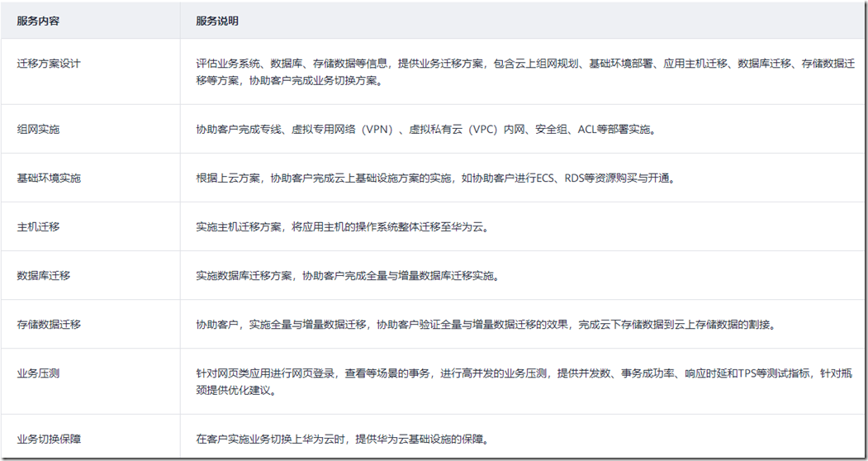This screenshot has width=868, height=461.
Task: Select the 组网实施 row label
Action: click(x=38, y=129)
